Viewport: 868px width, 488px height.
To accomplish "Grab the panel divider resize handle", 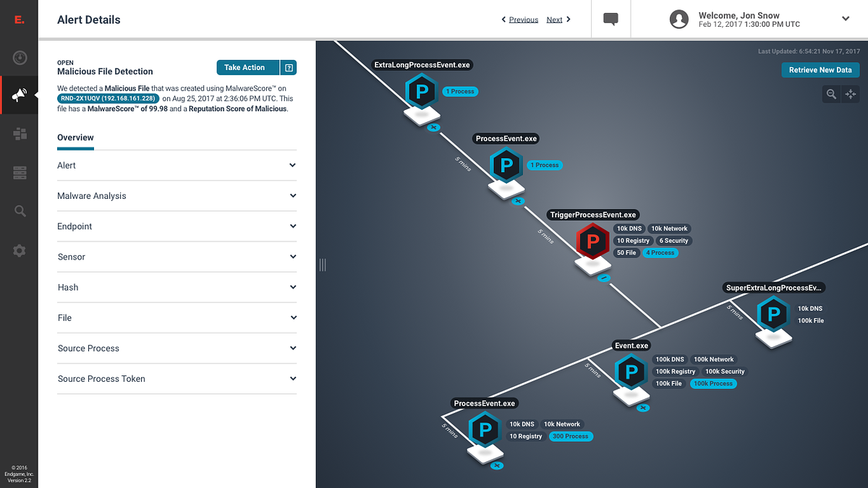I will (323, 265).
